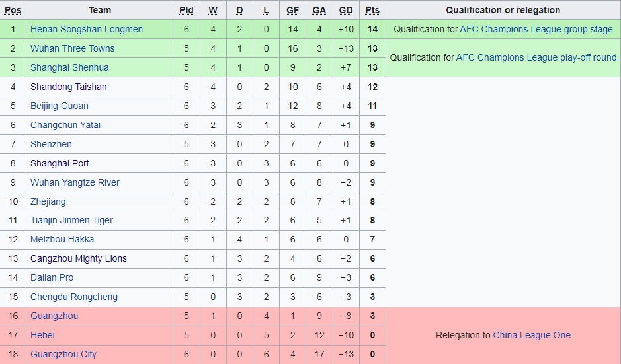This screenshot has height=364, width=621.
Task: Select the Beijing Guoan link
Action: click(59, 106)
